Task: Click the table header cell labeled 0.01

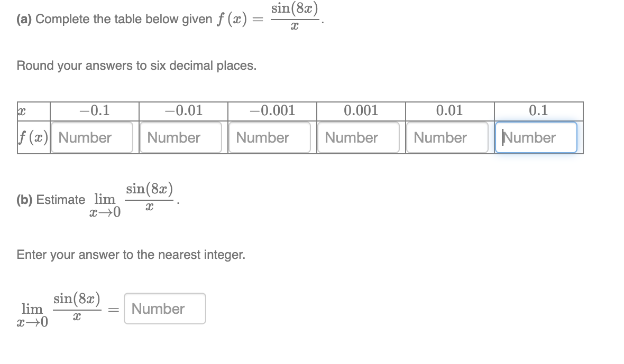Action: [448, 111]
